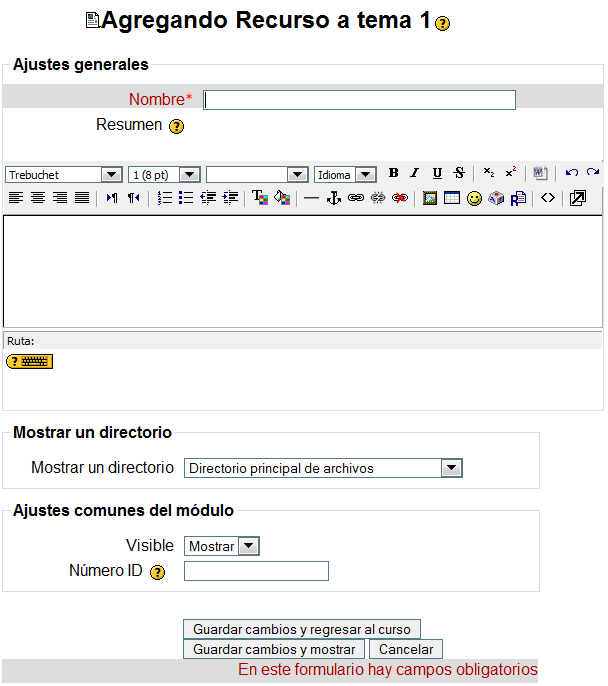This screenshot has width=608, height=686.
Task: Click into the Nombre text field
Action: pos(359,100)
